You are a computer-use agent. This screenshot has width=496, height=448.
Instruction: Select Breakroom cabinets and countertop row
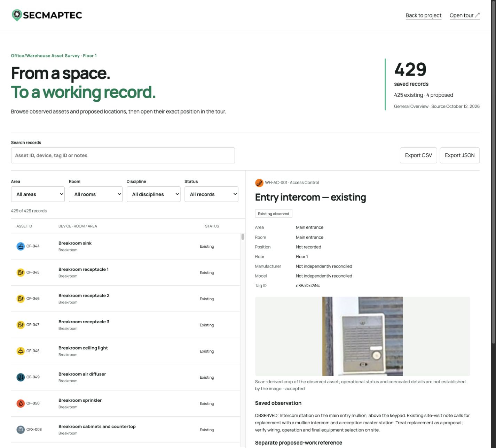(126, 429)
